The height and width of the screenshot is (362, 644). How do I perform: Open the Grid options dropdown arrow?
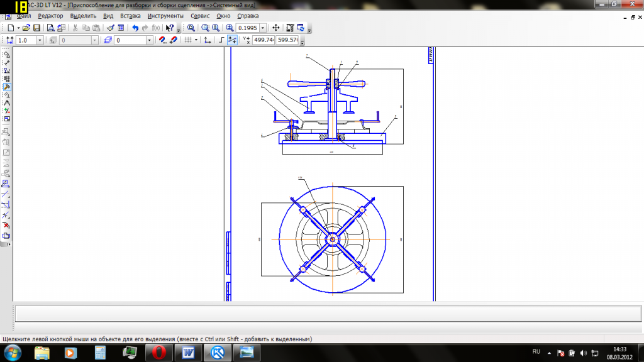(x=196, y=40)
